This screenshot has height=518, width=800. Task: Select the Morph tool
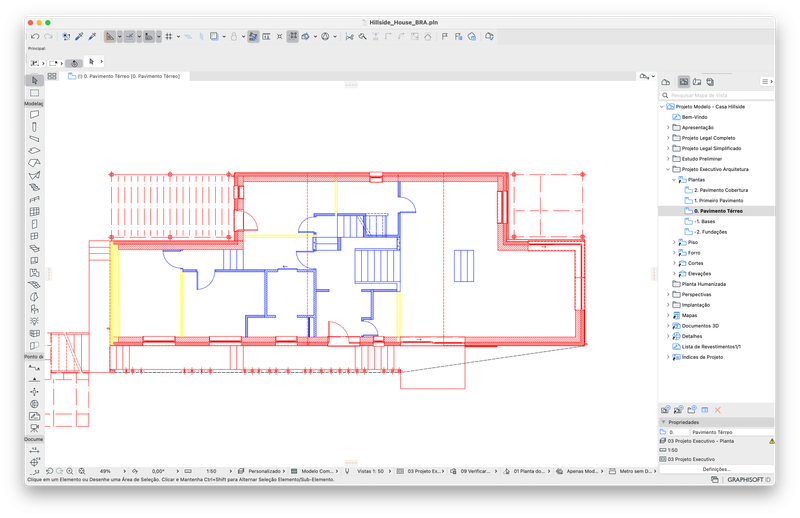tap(34, 297)
